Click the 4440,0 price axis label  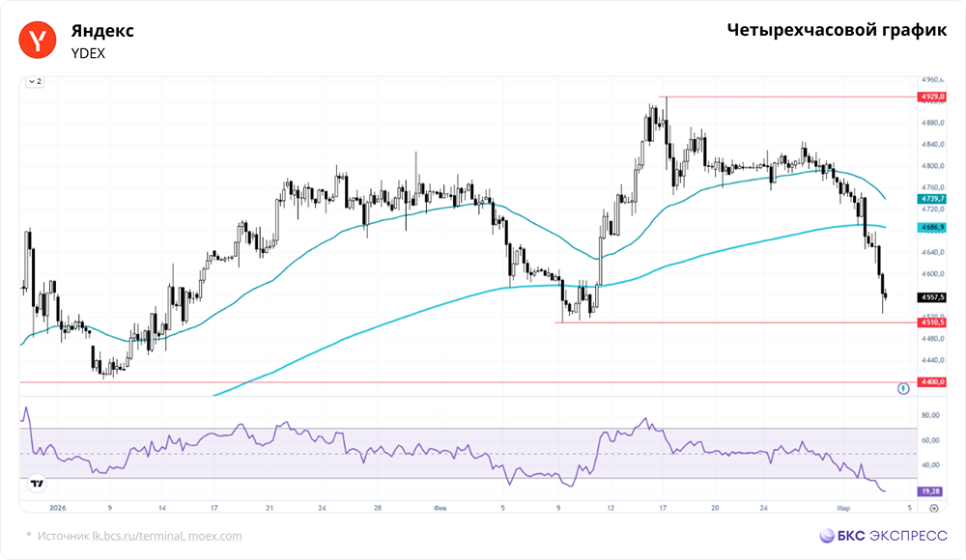click(933, 360)
